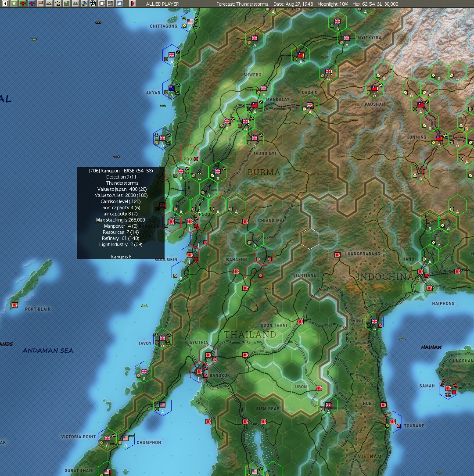
Task: Click the INDOCHINA region label
Action: pos(385,276)
